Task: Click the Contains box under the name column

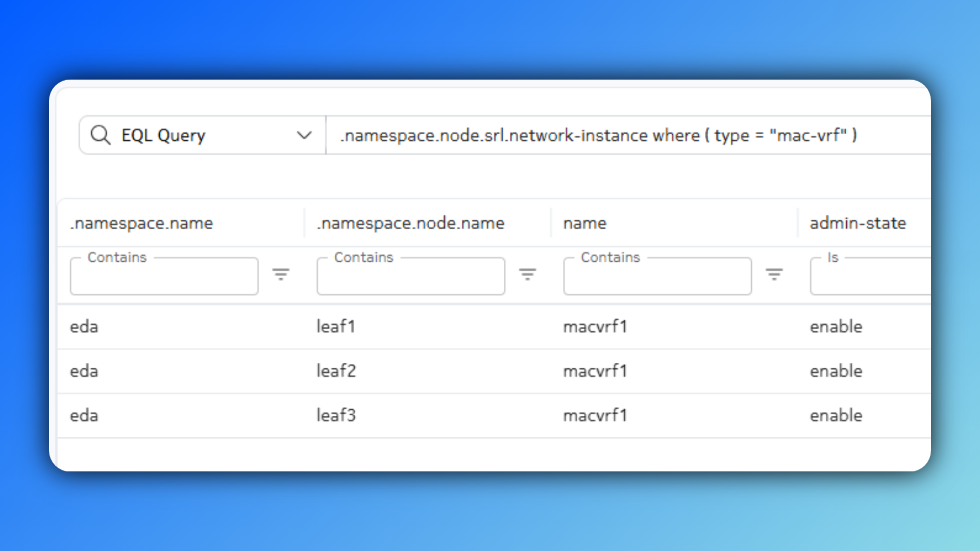Action: pyautogui.click(x=657, y=276)
